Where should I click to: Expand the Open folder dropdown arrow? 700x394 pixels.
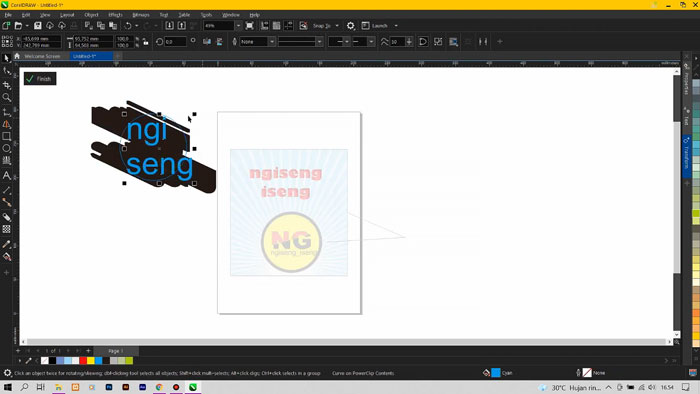coord(27,26)
